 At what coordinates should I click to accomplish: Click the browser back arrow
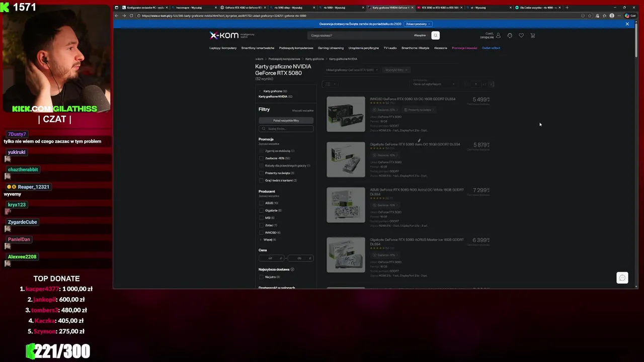pyautogui.click(x=117, y=16)
